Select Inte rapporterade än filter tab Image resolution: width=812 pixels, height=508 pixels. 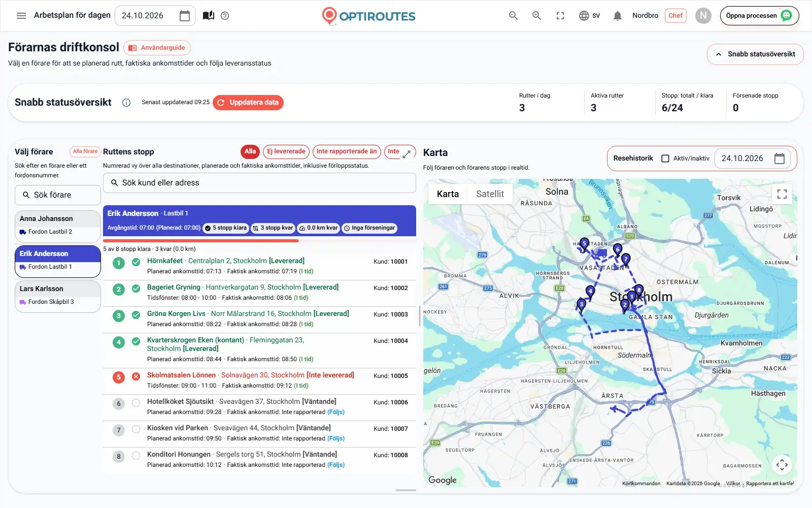pyautogui.click(x=347, y=151)
